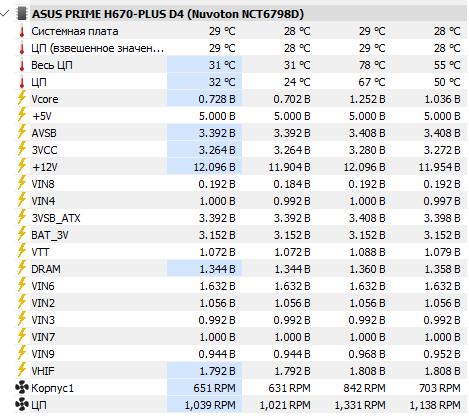This screenshot has height=420, width=469.
Task: Click the Vcore lightning bolt icon
Action: (x=22, y=99)
